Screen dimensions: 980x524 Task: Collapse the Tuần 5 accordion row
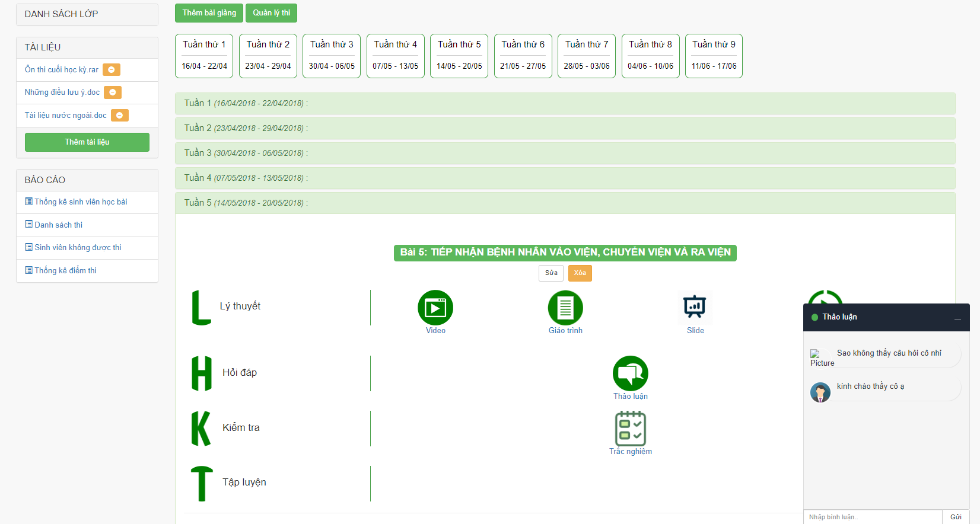pos(564,203)
